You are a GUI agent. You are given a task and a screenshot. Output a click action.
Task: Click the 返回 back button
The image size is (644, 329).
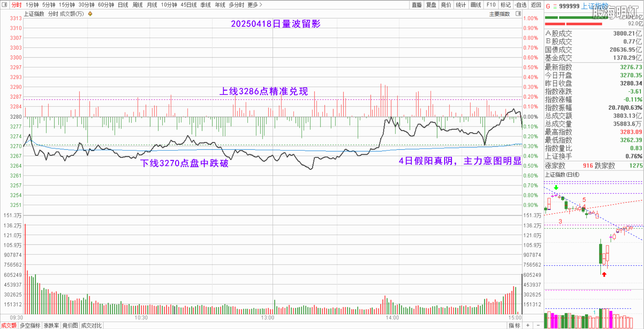tap(536, 5)
